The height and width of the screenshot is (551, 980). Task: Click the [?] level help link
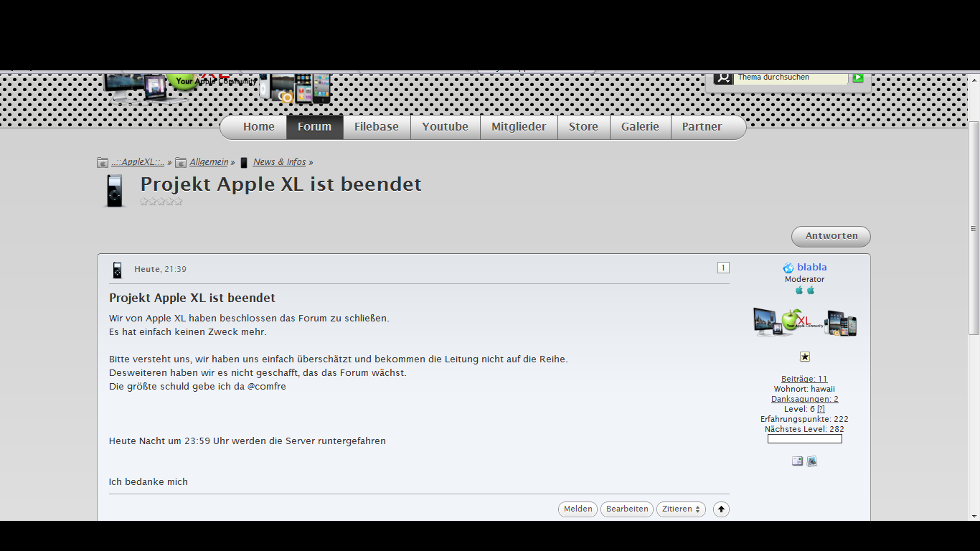coord(821,409)
